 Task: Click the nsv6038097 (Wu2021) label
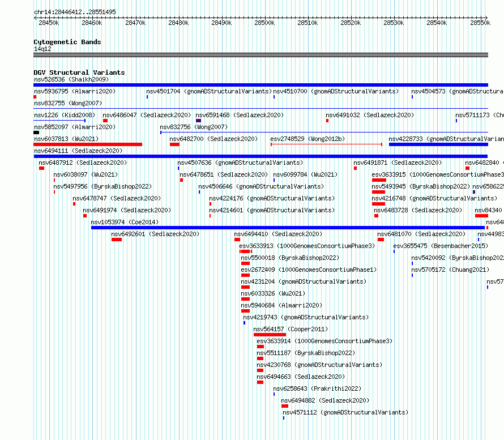click(x=86, y=174)
